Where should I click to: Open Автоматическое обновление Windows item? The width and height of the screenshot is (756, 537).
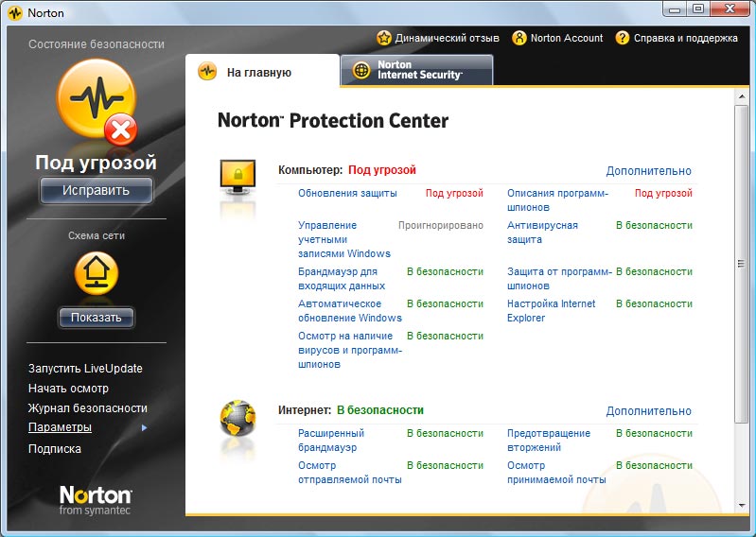[349, 311]
